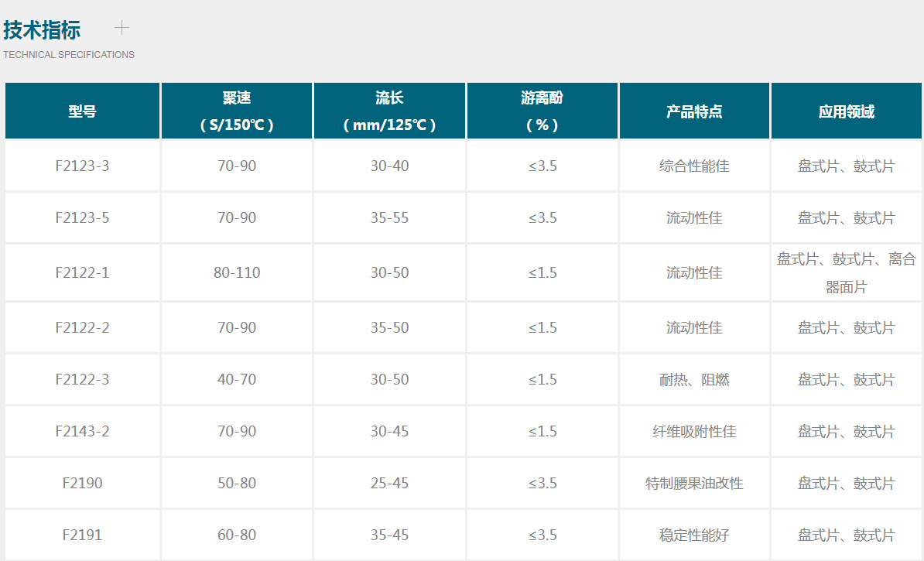Select the F2122-3 model entry
924x561 pixels.
pos(83,379)
